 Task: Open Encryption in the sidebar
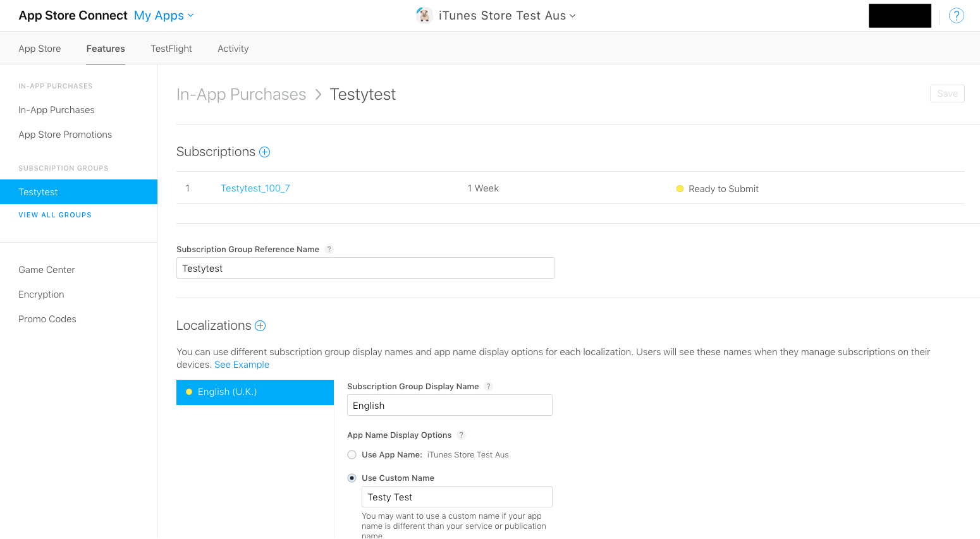[41, 294]
